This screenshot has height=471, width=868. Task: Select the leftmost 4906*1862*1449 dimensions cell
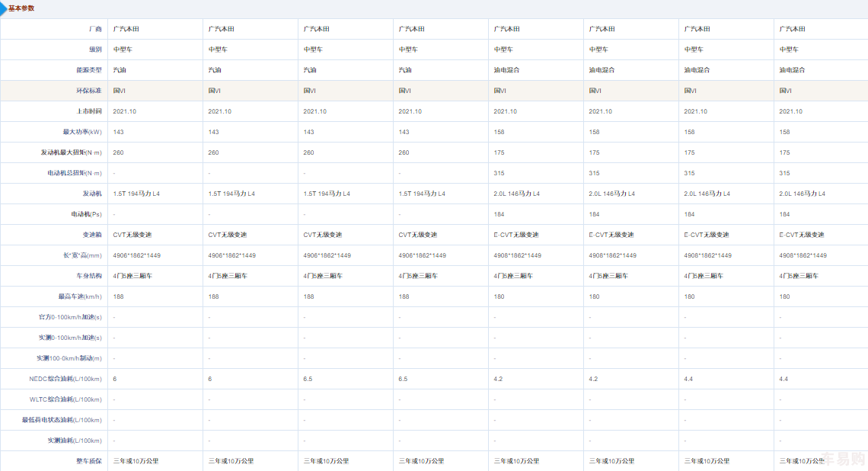click(x=137, y=255)
